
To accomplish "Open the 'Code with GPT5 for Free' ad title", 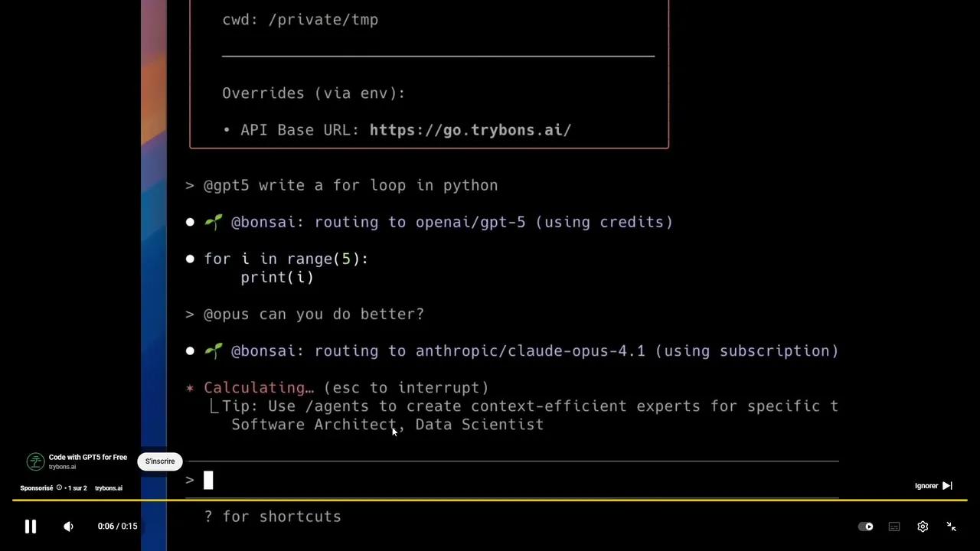I will 88,457.
